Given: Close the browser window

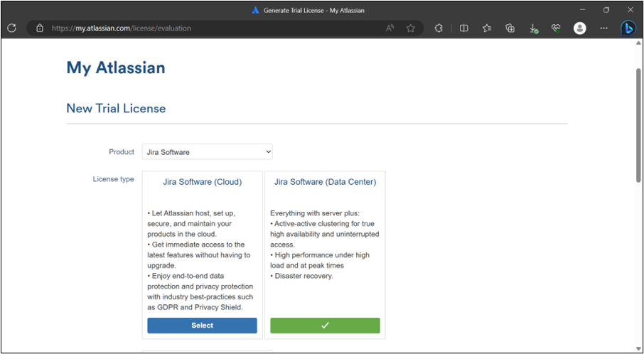Looking at the screenshot, I should (630, 10).
